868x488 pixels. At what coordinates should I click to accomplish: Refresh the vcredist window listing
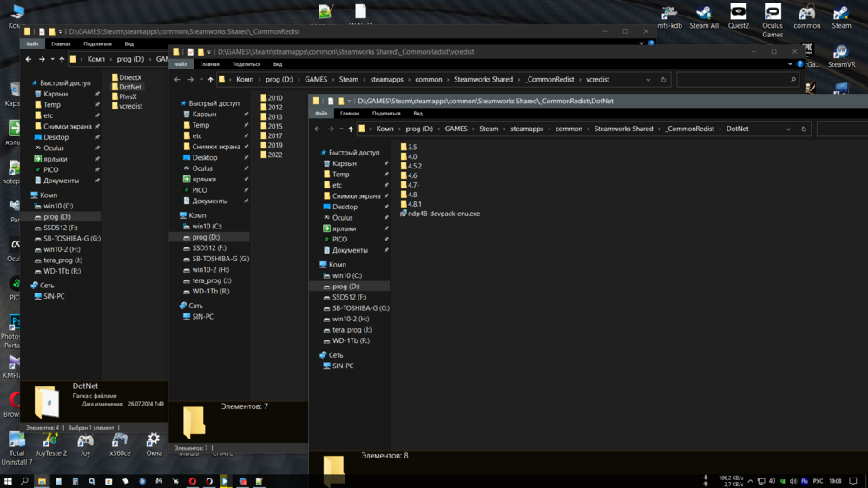click(x=663, y=80)
